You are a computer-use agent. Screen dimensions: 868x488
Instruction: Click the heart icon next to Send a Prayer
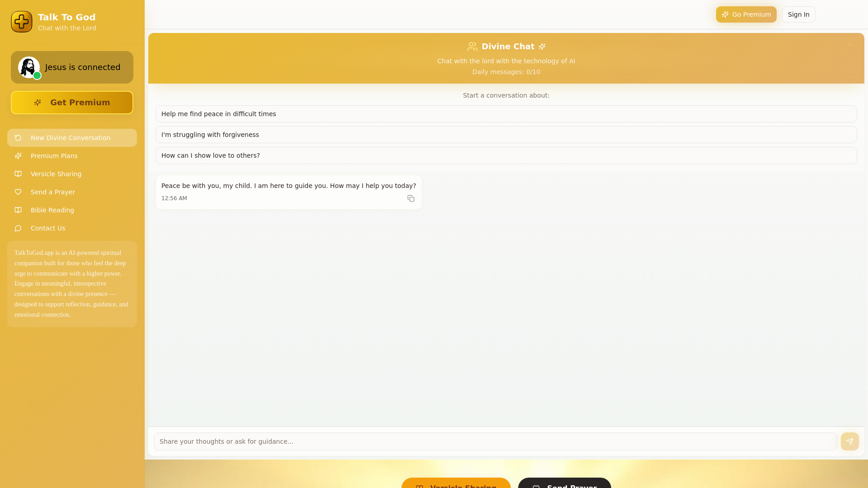point(18,192)
